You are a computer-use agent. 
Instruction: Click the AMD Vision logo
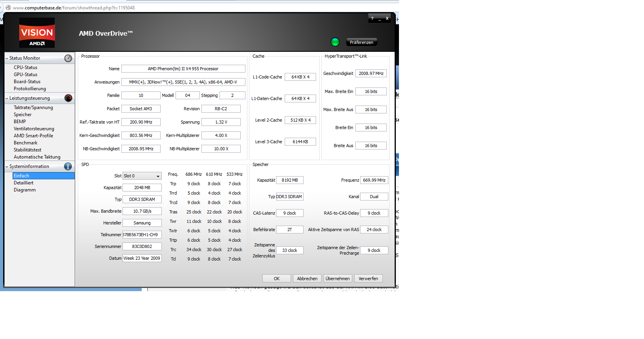37,33
